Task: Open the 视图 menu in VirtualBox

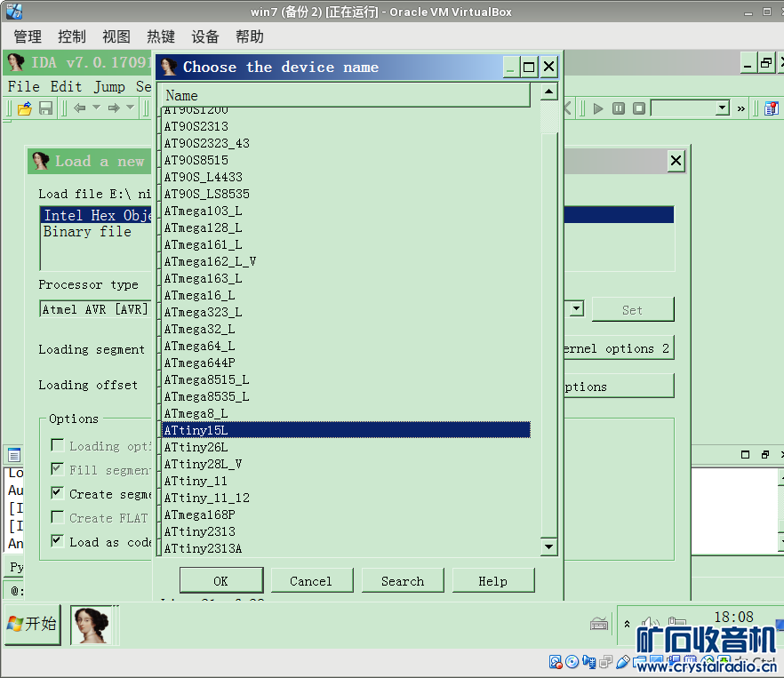Action: point(116,36)
